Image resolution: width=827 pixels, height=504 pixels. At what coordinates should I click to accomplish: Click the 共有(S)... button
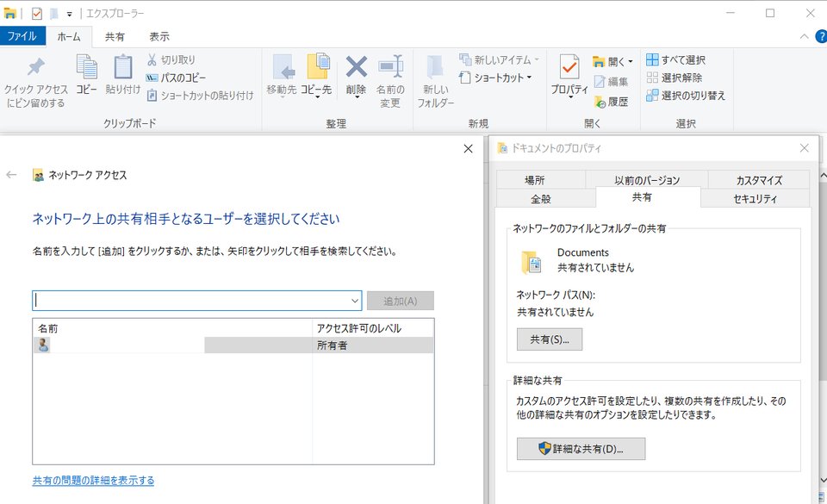tap(550, 339)
